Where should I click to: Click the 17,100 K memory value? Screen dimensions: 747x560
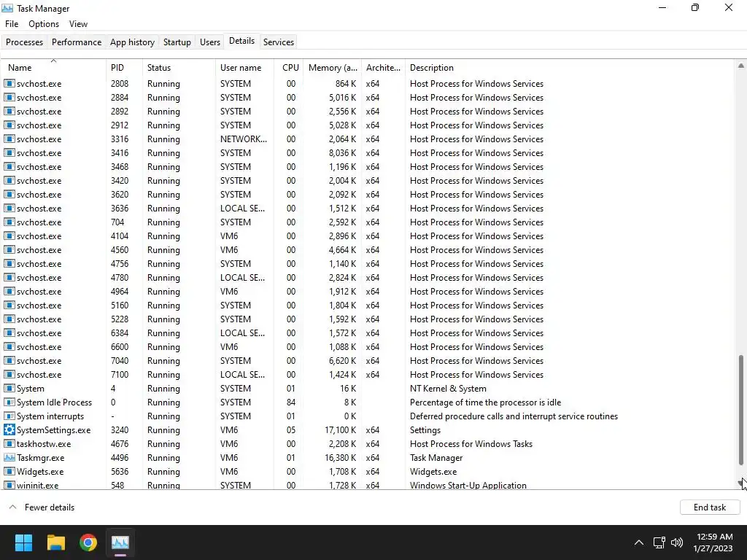pyautogui.click(x=340, y=430)
